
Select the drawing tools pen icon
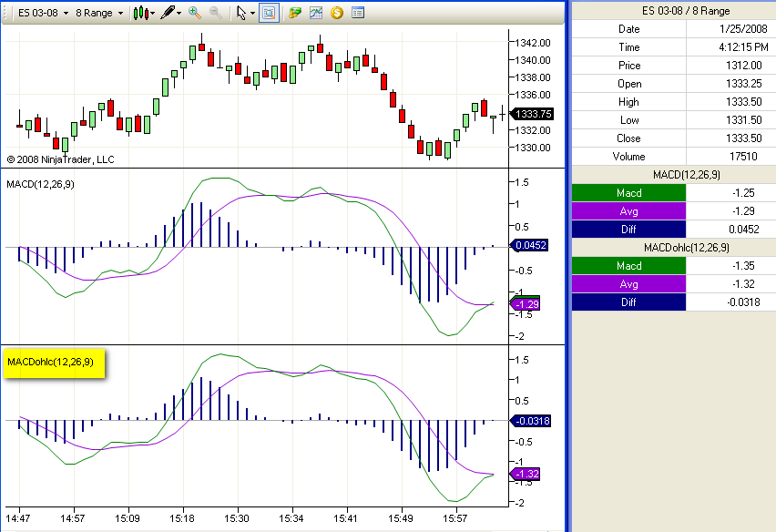click(168, 13)
